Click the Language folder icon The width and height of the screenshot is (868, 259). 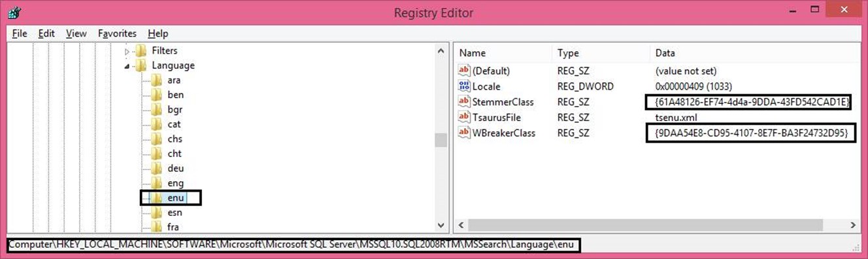coord(141,65)
